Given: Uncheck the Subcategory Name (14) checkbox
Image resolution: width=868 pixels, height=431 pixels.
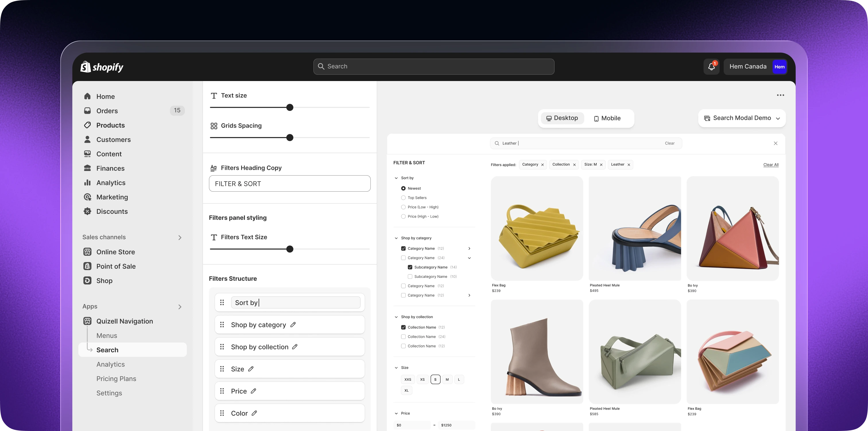Looking at the screenshot, I should coord(410,268).
